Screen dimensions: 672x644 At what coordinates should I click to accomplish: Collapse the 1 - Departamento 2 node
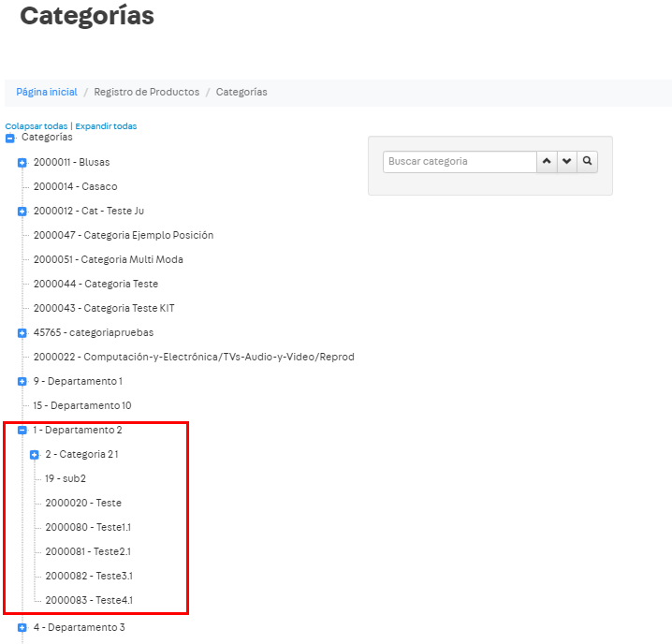(22, 431)
